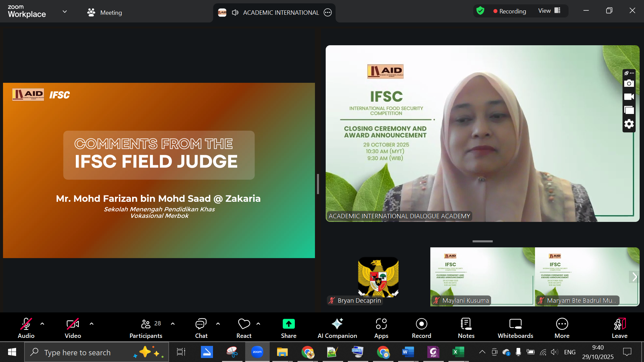Click the camera snapshot icon on video

point(629,83)
